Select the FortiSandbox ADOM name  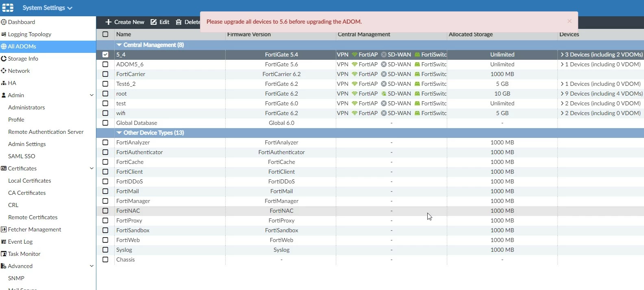coord(133,230)
